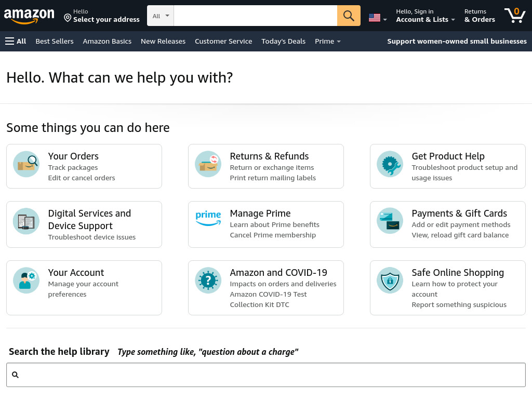Image resolution: width=532 pixels, height=399 pixels.
Task: Open Payments & Gift Cards heading
Action: pyautogui.click(x=459, y=214)
